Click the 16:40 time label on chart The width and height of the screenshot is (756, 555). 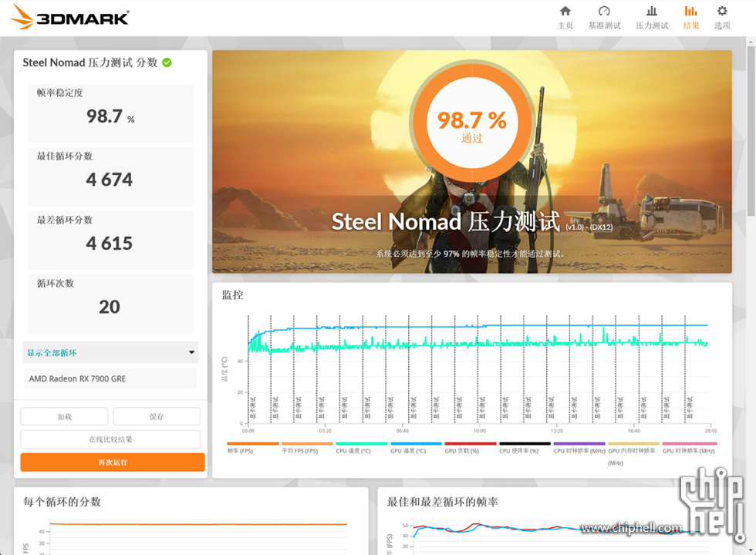[634, 431]
